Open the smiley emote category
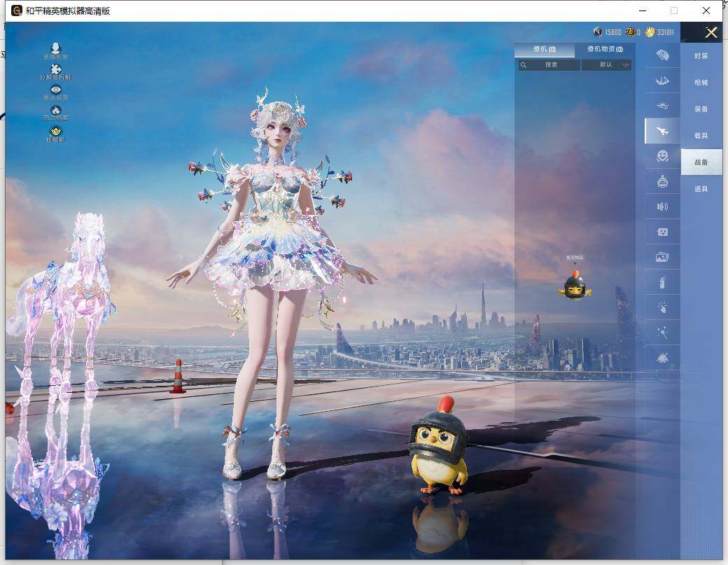The image size is (728, 565). pos(662,156)
